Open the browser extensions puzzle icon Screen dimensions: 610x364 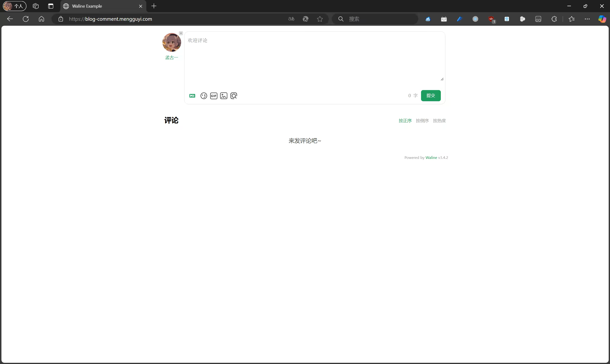click(554, 19)
